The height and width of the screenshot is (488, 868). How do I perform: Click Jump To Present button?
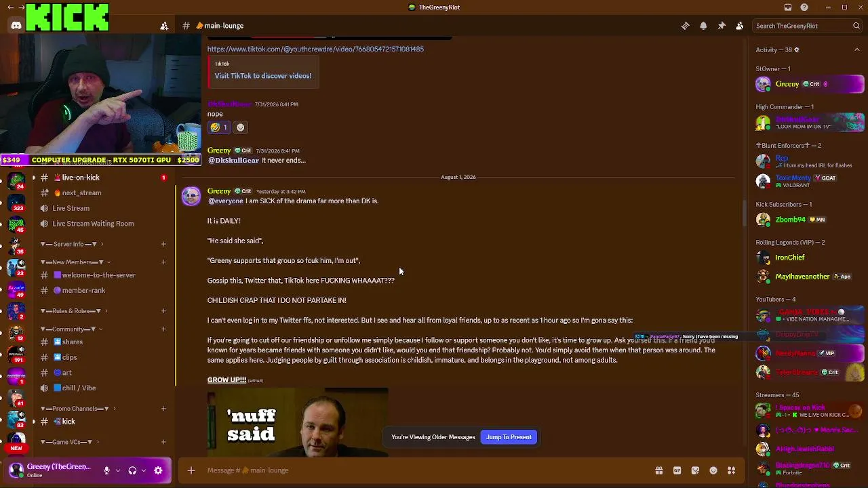(x=509, y=437)
